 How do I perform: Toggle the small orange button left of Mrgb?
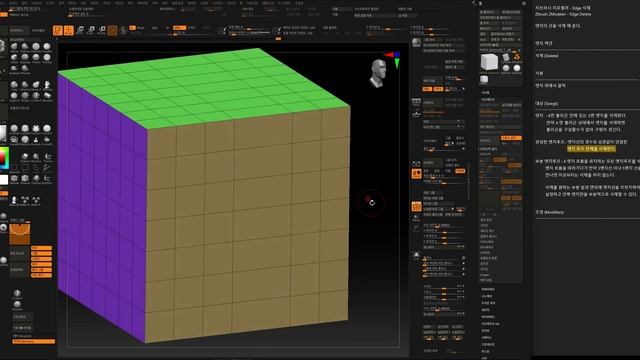pyautogui.click(x=132, y=28)
